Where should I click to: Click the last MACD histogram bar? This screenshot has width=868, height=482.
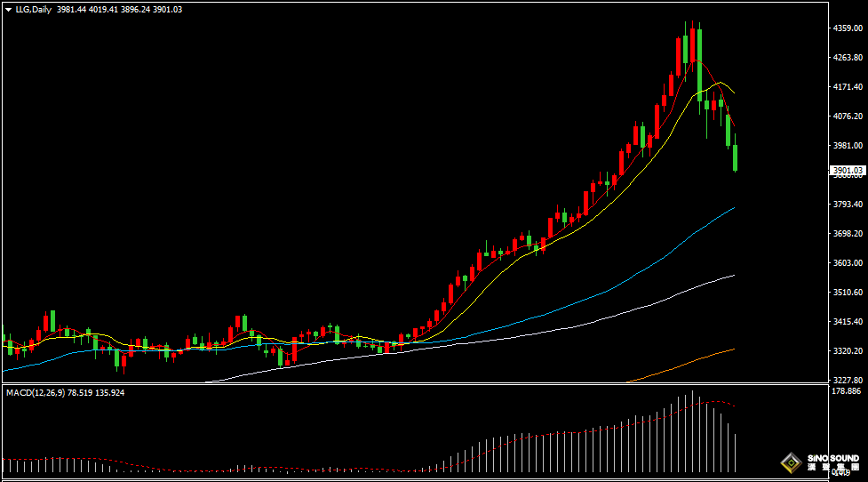pos(737,453)
